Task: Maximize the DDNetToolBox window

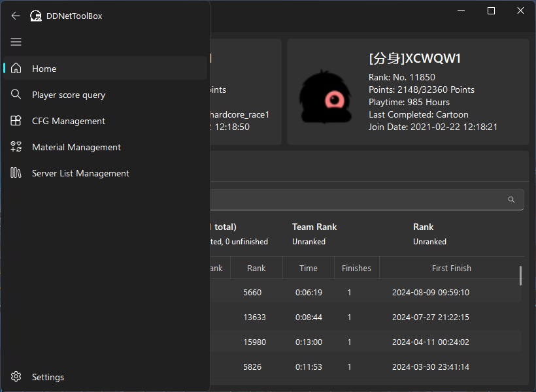Action: [491, 11]
